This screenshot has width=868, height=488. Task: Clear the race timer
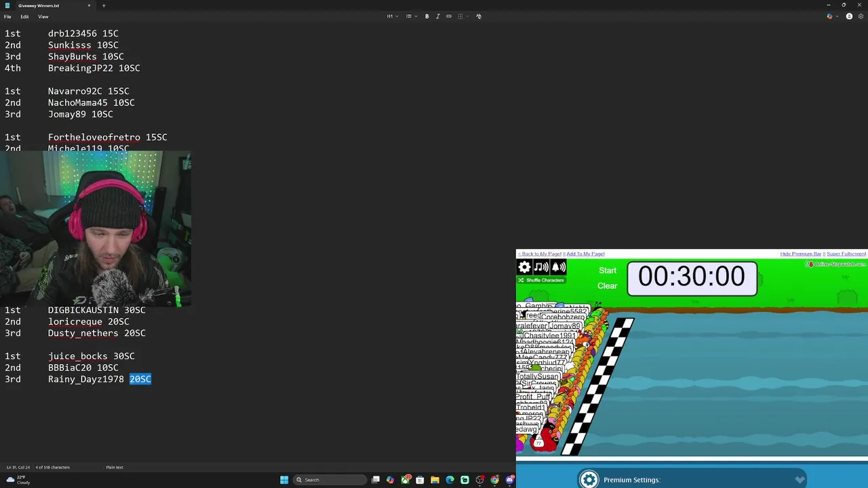pos(608,286)
